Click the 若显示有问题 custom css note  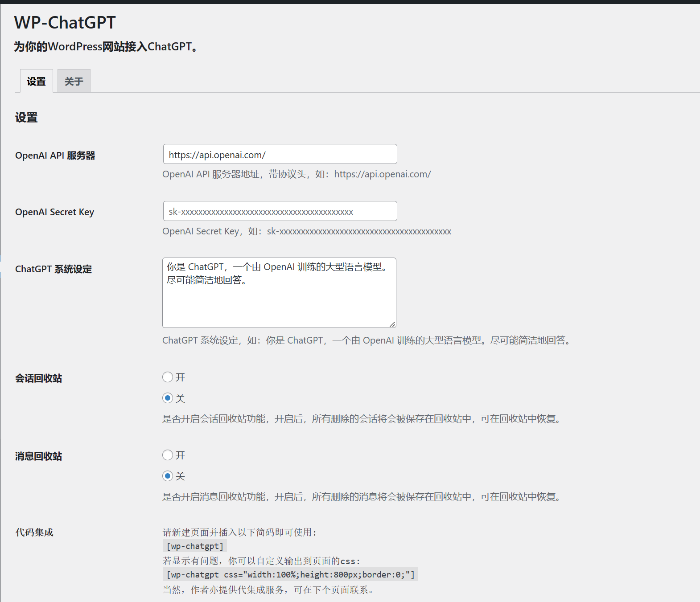click(261, 561)
